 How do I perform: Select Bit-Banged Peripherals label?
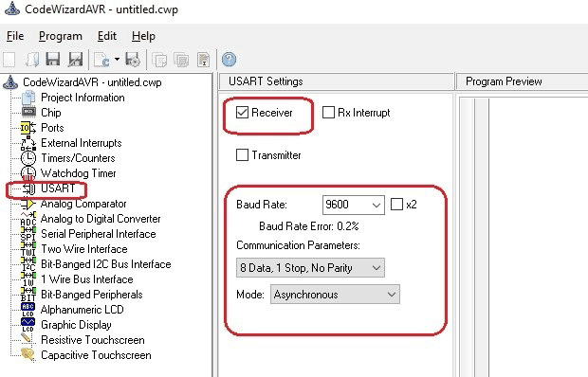pyautogui.click(x=91, y=295)
